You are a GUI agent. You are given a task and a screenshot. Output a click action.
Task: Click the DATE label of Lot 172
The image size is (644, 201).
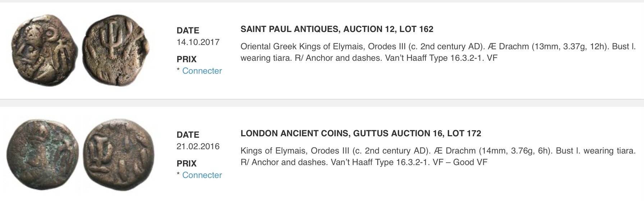tap(188, 135)
